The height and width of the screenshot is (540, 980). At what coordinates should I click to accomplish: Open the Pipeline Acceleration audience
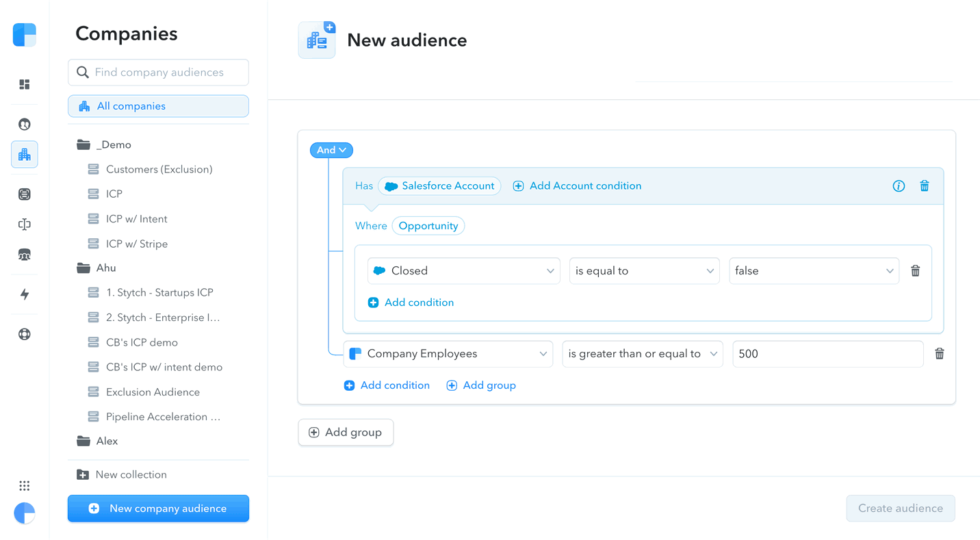(154, 417)
